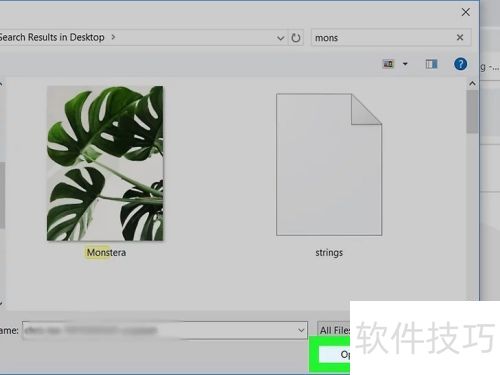This screenshot has height=375, width=500.
Task: Open Help with the question mark
Action: pyautogui.click(x=460, y=64)
